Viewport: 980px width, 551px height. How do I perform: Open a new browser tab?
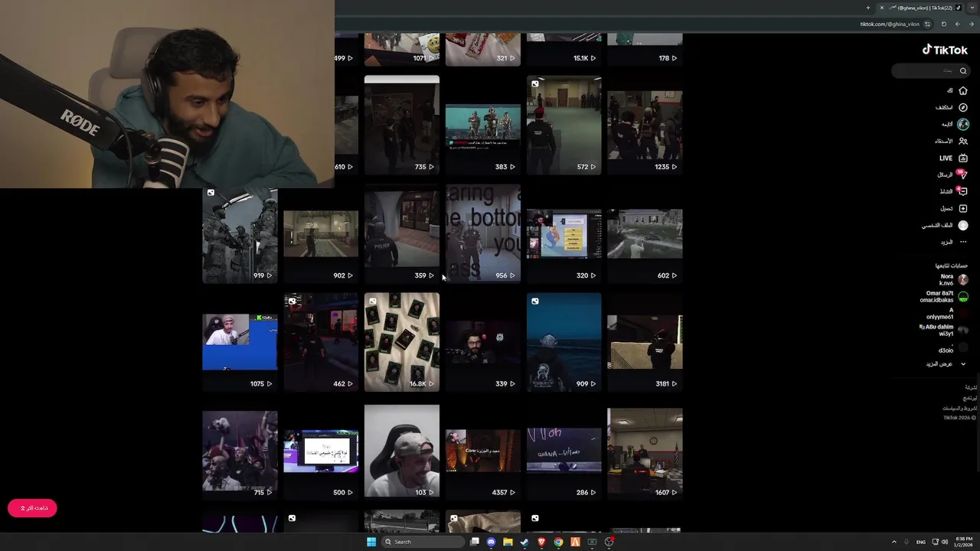[868, 8]
